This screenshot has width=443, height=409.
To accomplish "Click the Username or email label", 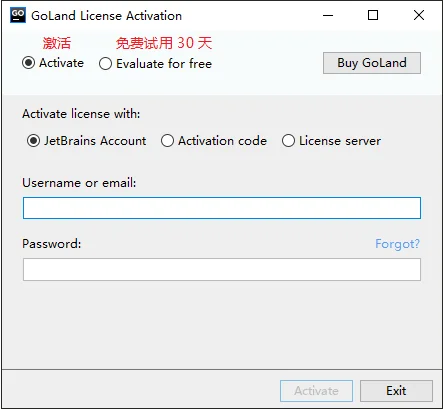I will tap(79, 183).
